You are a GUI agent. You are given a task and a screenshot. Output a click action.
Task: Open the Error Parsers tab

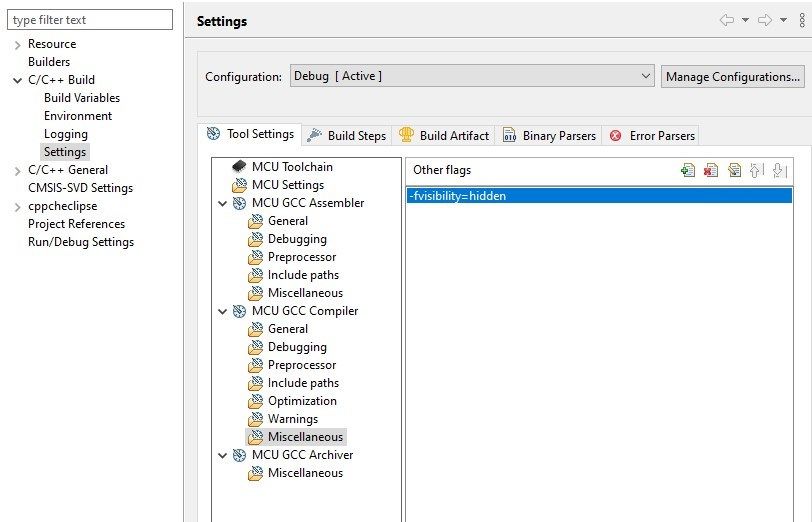652,136
